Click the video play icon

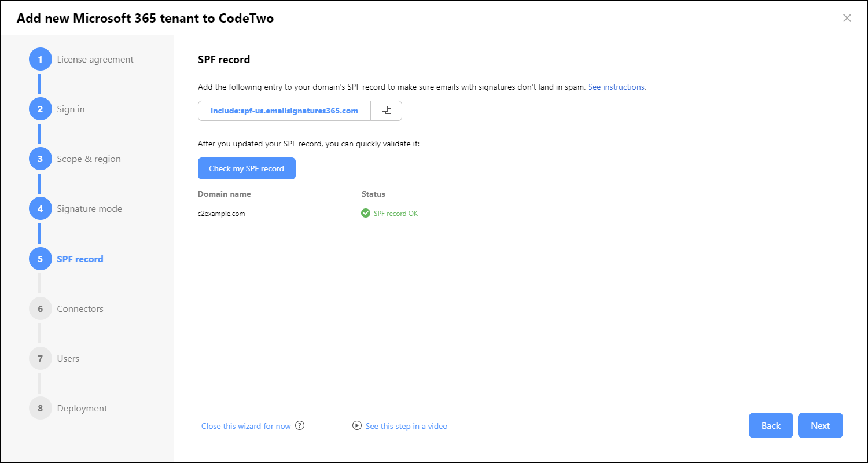pos(356,425)
